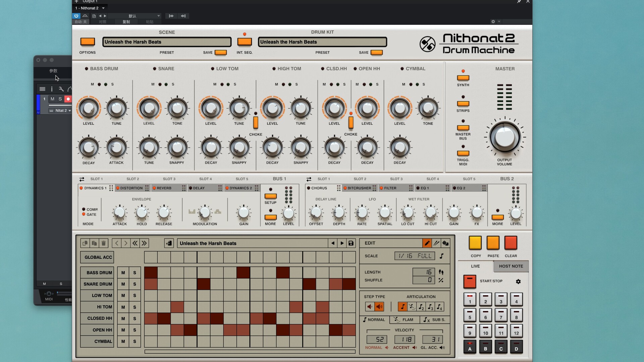Toggle the INT. SEQ. orange button
Viewport: 644px width, 362px height.
(x=245, y=42)
